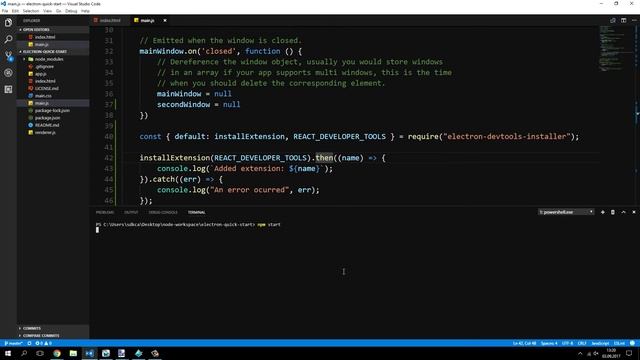This screenshot has height=360, width=640.
Task: Click the ESLint status bar item
Action: coord(619,343)
